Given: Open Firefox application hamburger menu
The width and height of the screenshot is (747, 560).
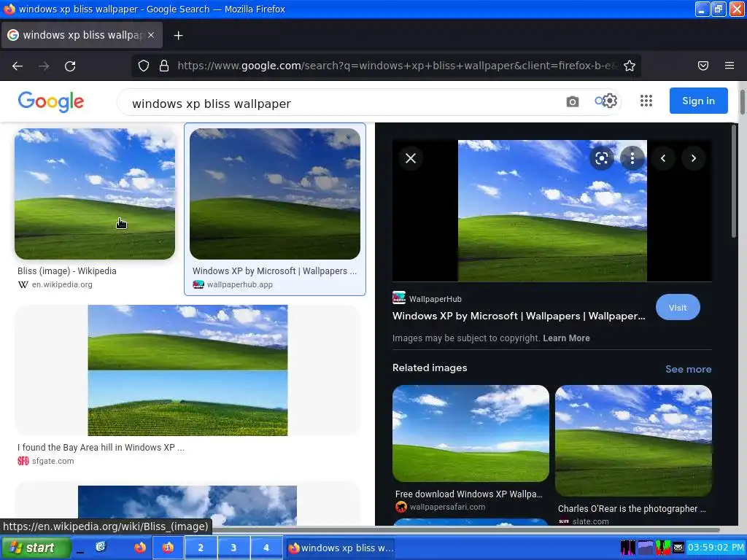Looking at the screenshot, I should coord(729,66).
